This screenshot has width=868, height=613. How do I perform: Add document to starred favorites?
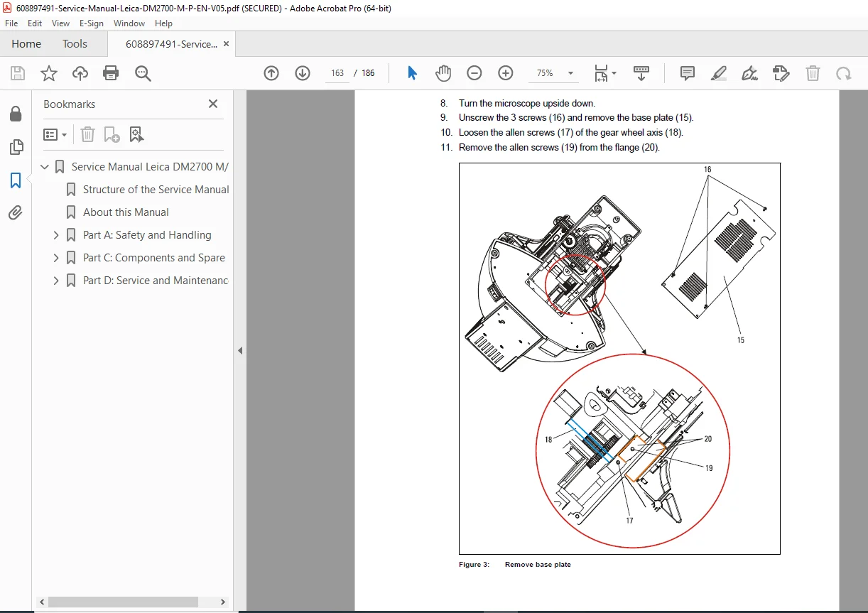[49, 73]
